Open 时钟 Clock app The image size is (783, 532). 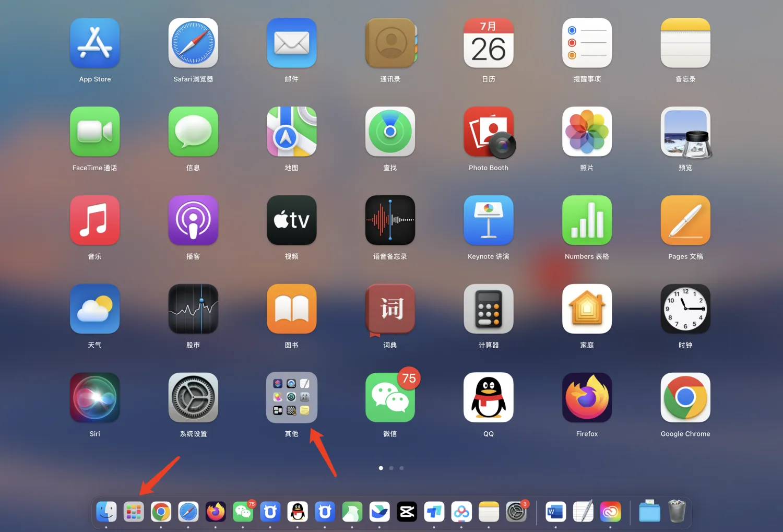[685, 309]
